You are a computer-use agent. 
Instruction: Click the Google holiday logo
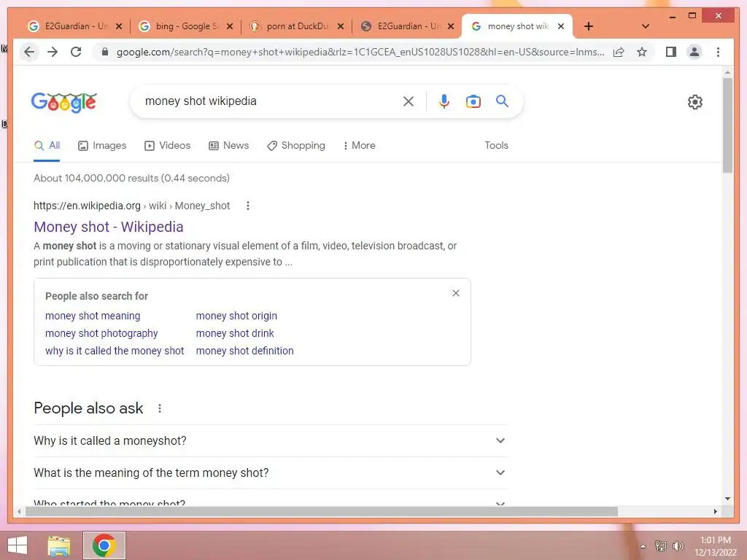pyautogui.click(x=64, y=102)
